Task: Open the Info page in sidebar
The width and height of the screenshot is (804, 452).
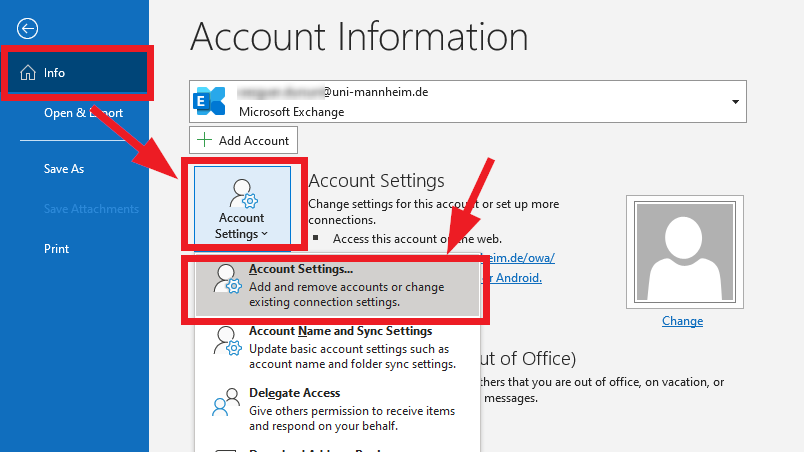Action: click(x=77, y=73)
